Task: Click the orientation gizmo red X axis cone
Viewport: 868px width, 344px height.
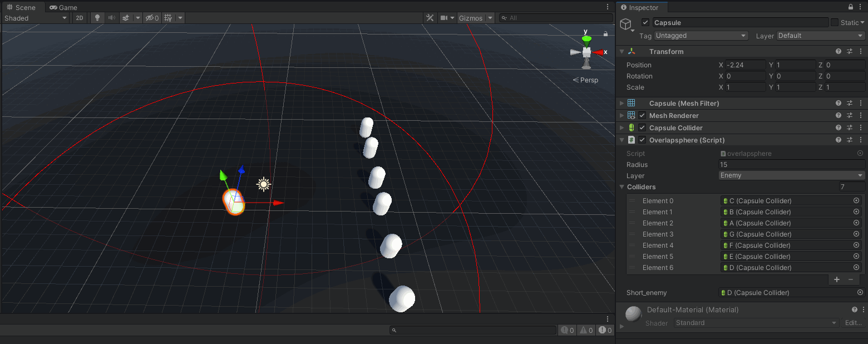Action: point(598,52)
